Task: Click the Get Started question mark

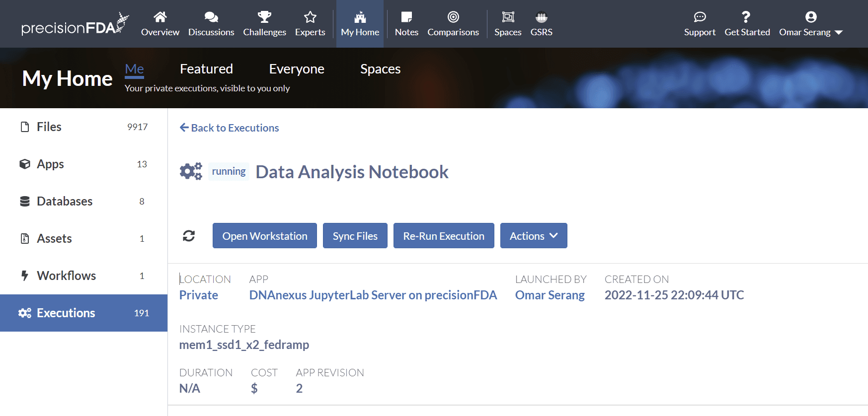Action: (746, 17)
